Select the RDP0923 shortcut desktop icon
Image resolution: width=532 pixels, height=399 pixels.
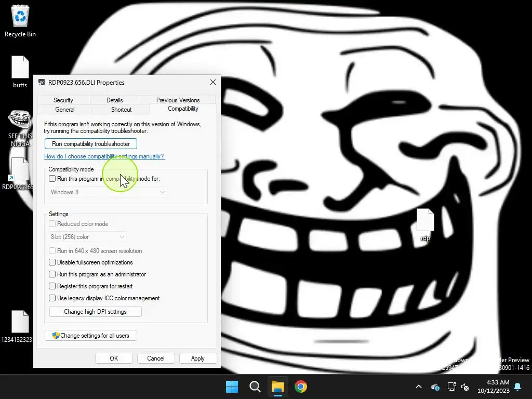tap(19, 173)
